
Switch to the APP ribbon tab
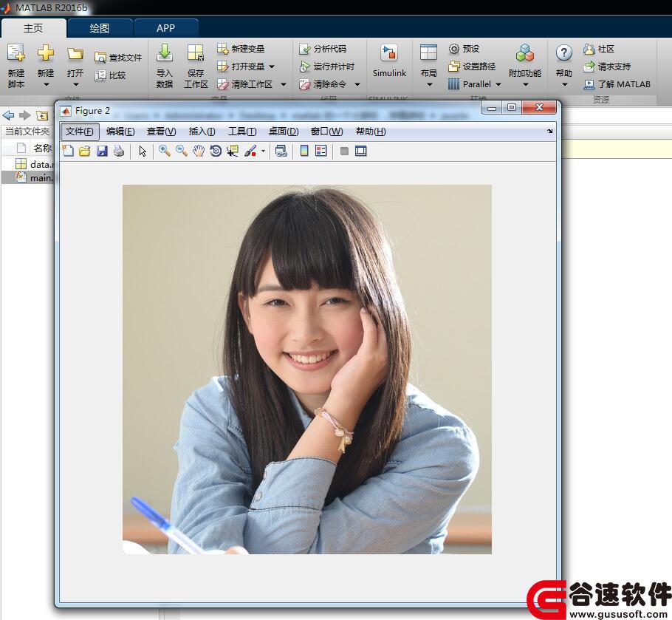(166, 28)
